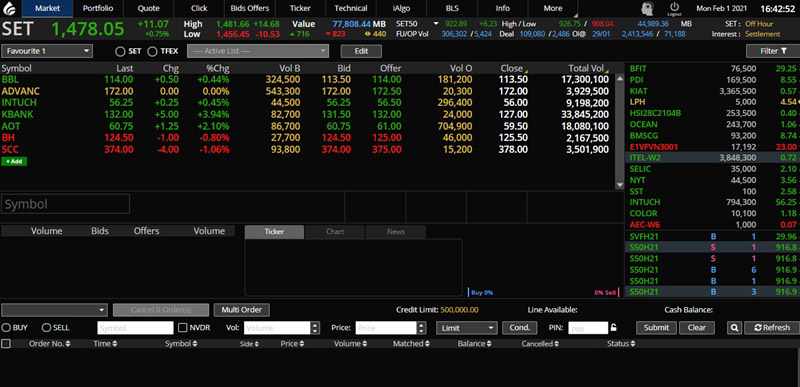Click the broker logo icon

tap(9, 8)
